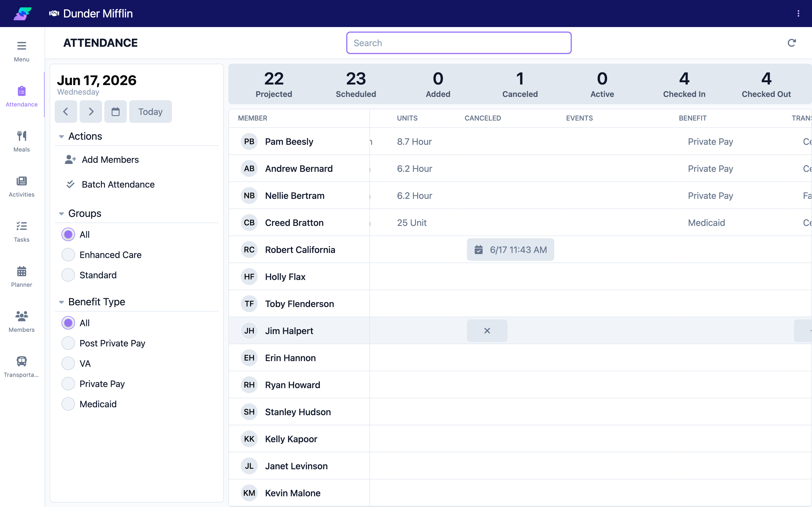Click into the Search field
Screen dimensions: 812x507
click(459, 43)
